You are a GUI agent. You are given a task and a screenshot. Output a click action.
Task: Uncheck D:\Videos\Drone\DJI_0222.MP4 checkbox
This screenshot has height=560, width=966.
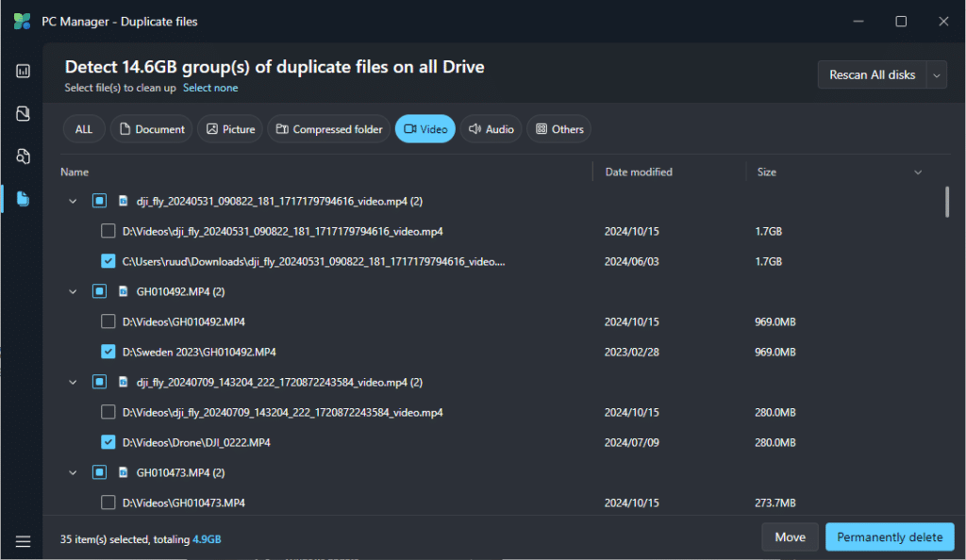pyautogui.click(x=108, y=442)
